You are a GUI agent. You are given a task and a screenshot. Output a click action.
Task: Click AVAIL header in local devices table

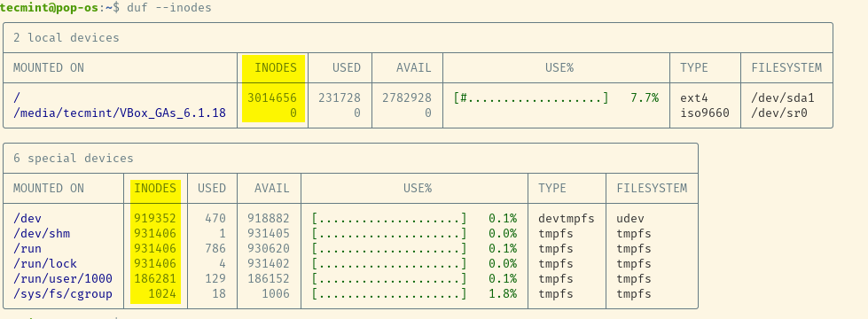(413, 67)
